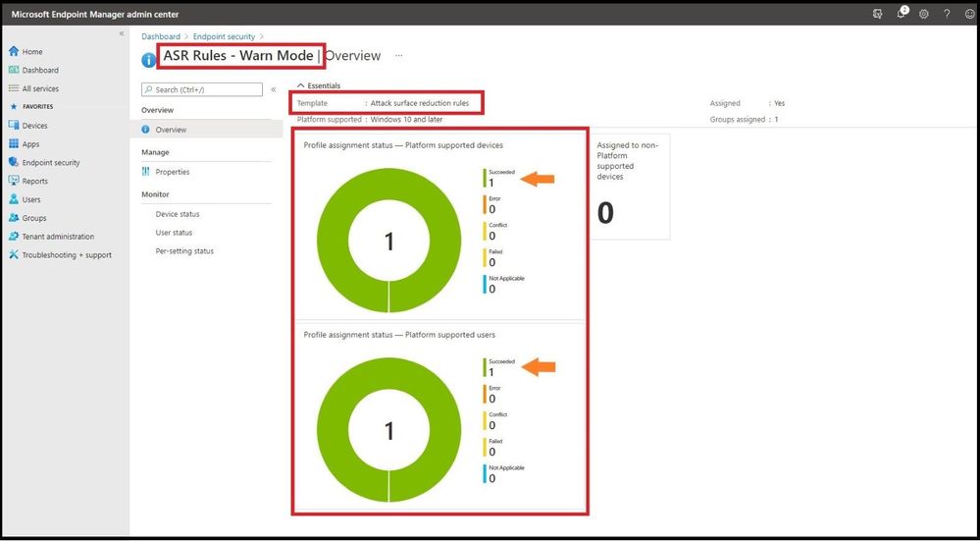Screen dimensions: 980x541
Task: Click Failed legend entry in users chart
Action: 492,447
